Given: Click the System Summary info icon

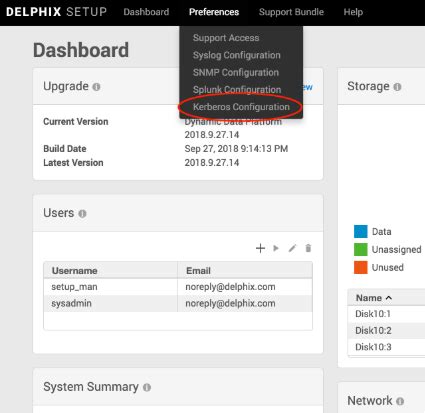Looking at the screenshot, I should click(x=147, y=387).
